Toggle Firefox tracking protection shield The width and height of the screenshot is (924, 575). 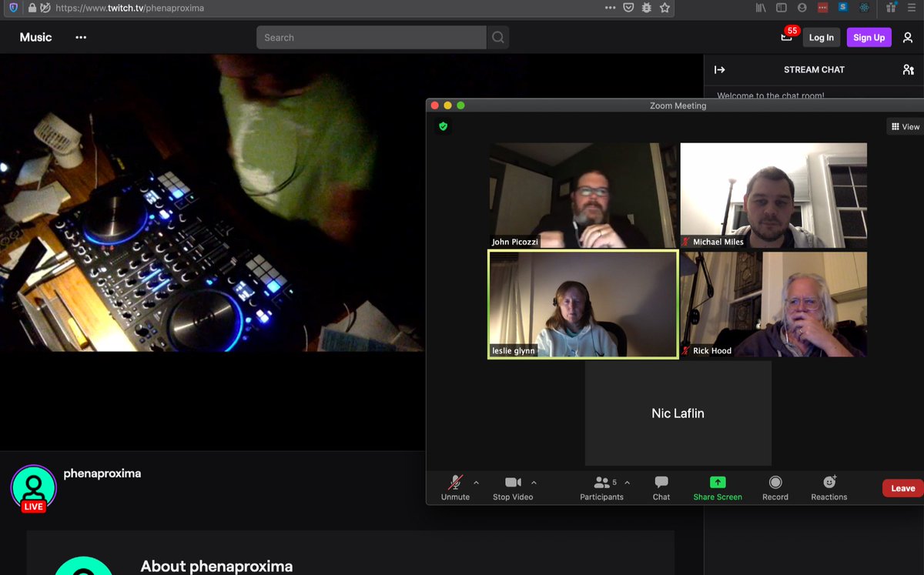click(12, 8)
